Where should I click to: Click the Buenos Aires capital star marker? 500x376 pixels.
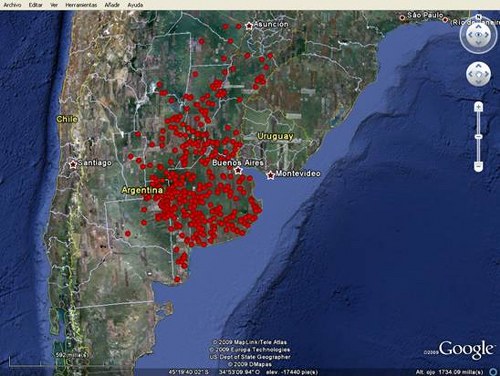238,171
